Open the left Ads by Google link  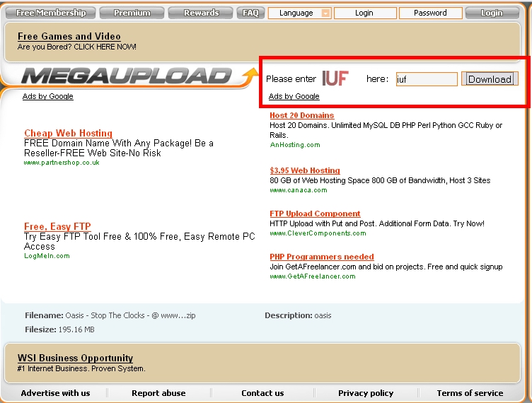coord(48,96)
